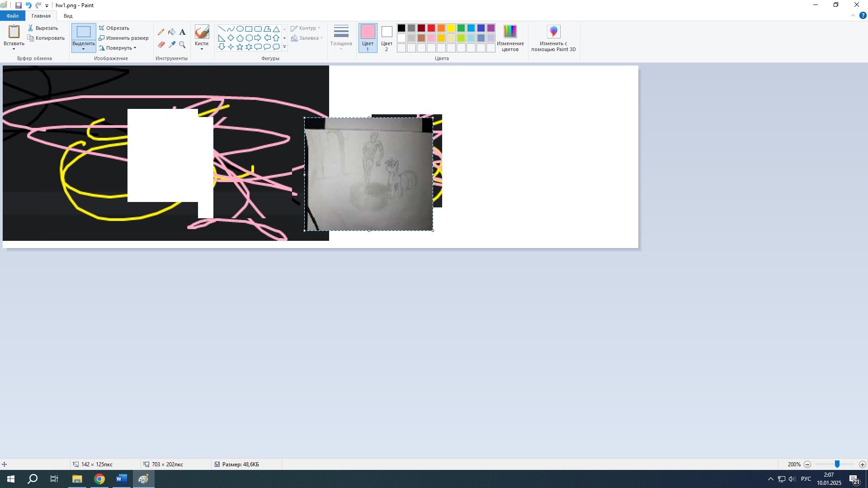Viewport: 868px width, 488px height.
Task: Choose the five-point star shape
Action: pos(240,47)
